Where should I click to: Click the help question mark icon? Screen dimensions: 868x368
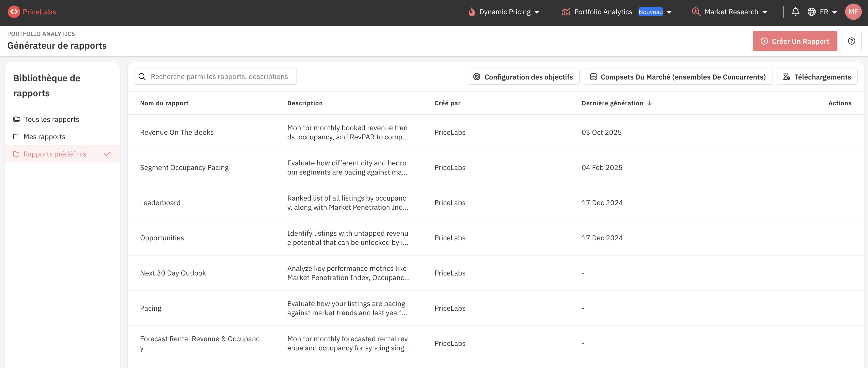tap(851, 41)
